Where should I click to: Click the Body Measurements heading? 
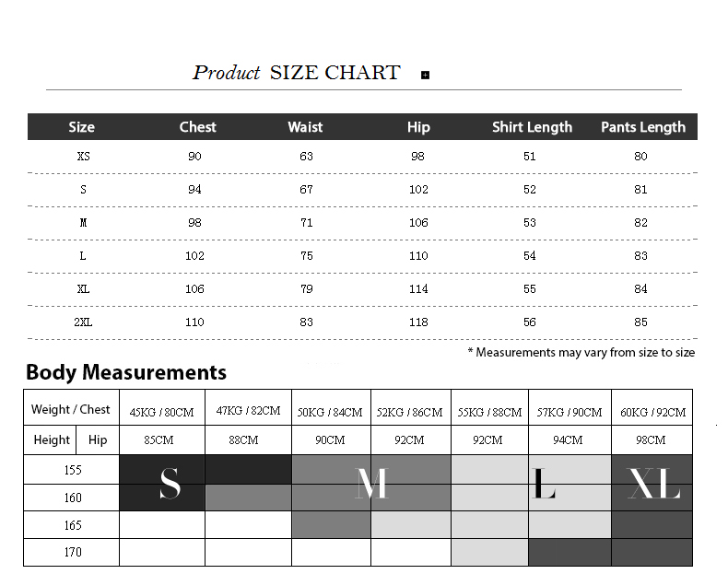pos(126,372)
